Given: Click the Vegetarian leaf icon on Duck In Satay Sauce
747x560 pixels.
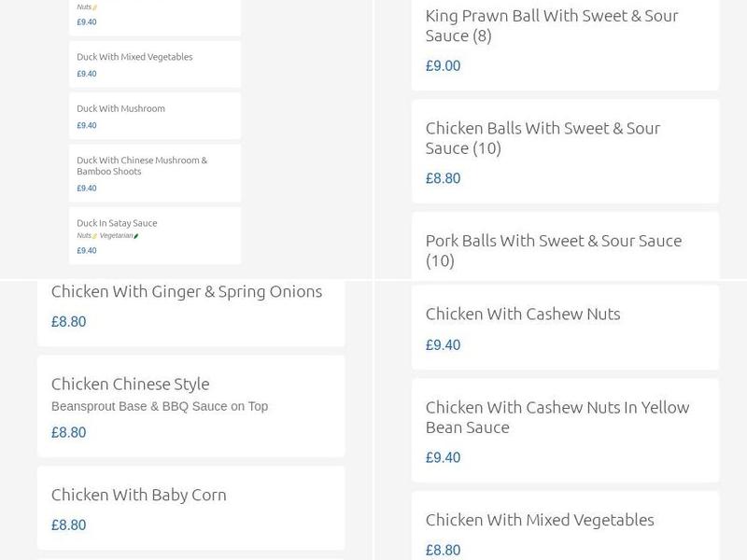Looking at the screenshot, I should click(136, 236).
